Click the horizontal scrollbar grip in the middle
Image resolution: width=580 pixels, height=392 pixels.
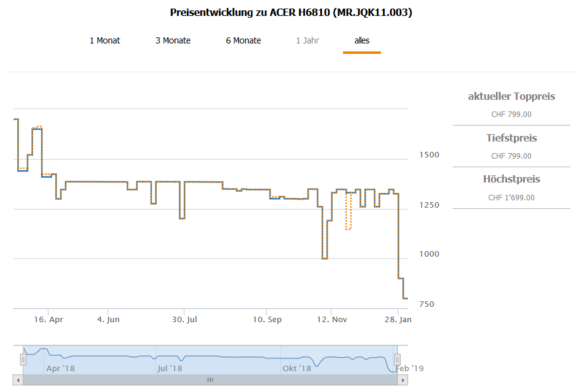click(x=210, y=380)
